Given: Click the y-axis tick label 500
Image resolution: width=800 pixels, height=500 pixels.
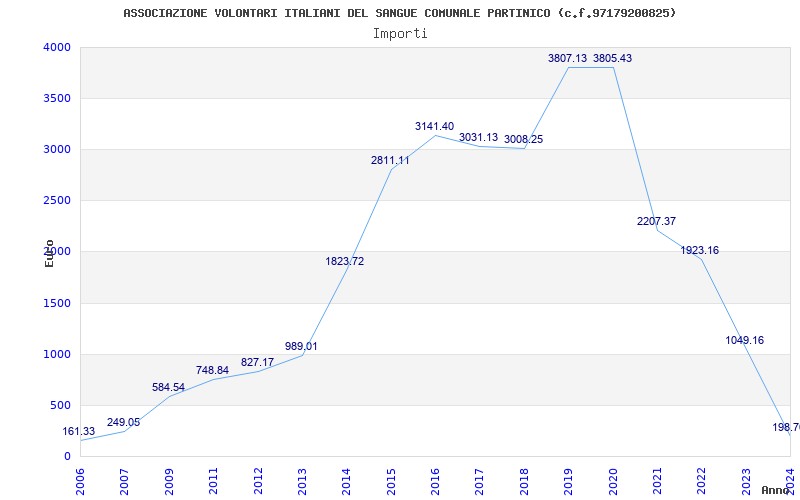Looking at the screenshot, I should tap(61, 406).
